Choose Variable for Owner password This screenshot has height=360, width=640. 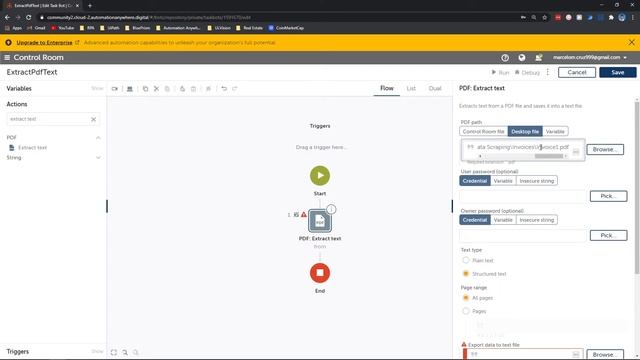pyautogui.click(x=503, y=220)
